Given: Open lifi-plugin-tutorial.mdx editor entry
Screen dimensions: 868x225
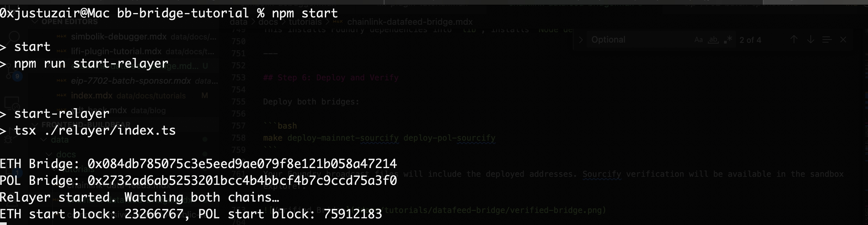Looking at the screenshot, I should coord(116,52).
